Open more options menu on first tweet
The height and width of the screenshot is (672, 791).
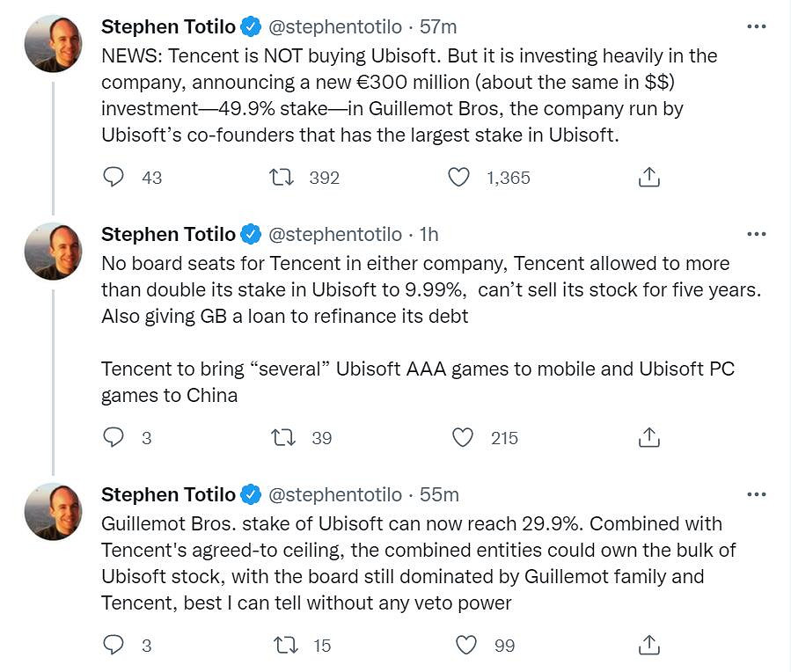pos(756,26)
